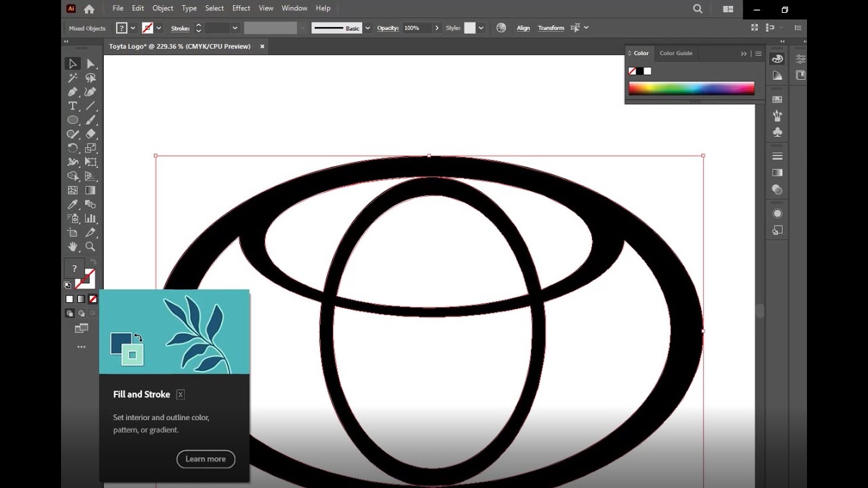Expand the stroke weight dropdown
Viewport: 868px width, 488px height.
(235, 28)
